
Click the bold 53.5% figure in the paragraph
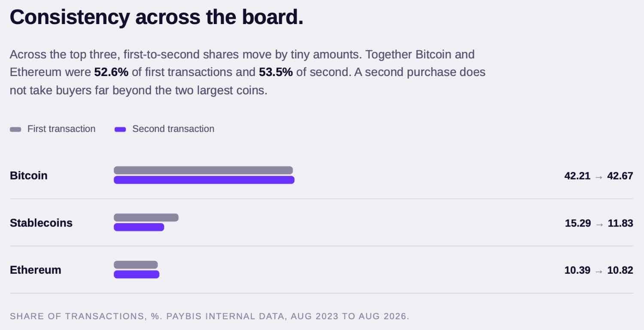(276, 72)
